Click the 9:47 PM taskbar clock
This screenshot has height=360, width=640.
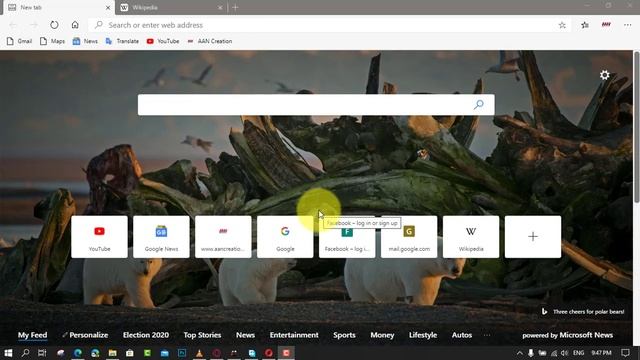601,353
